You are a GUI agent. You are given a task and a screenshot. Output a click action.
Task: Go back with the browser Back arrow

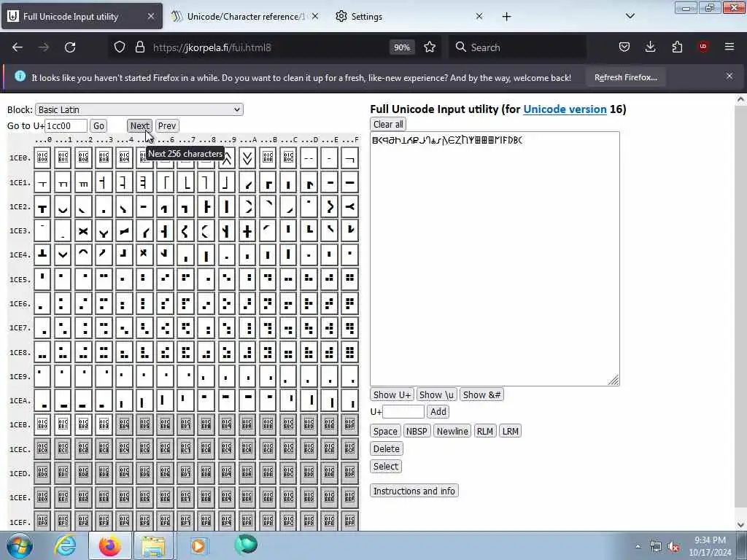[x=18, y=47]
